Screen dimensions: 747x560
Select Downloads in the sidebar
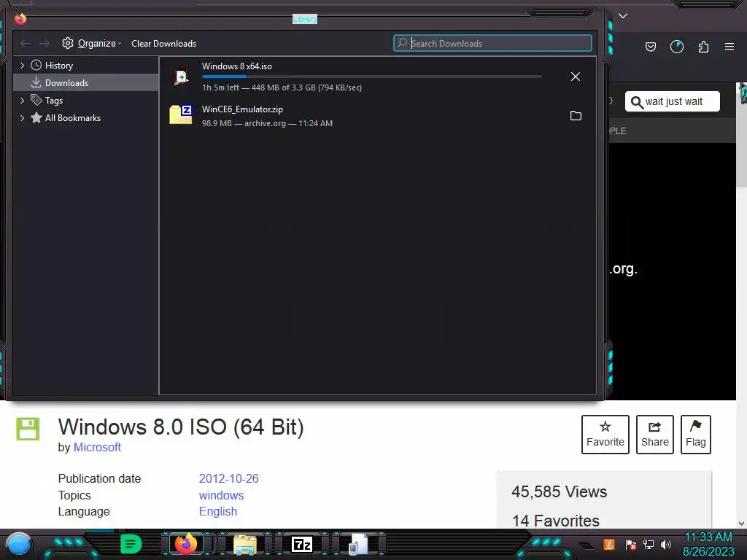point(66,83)
